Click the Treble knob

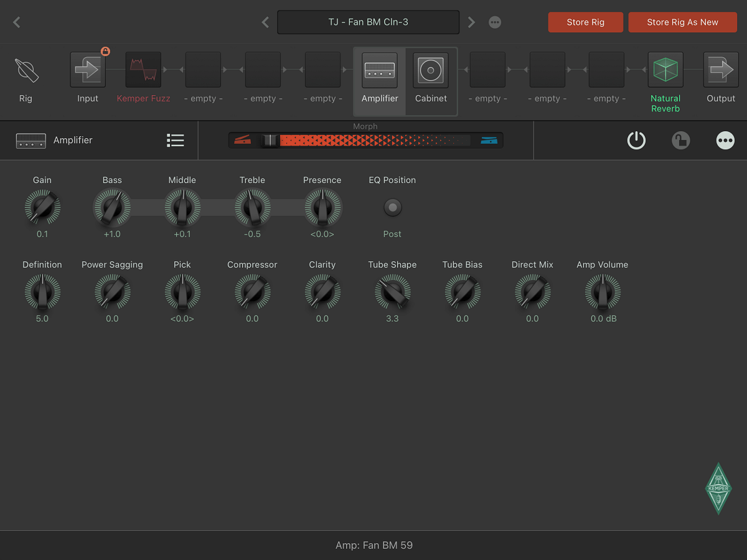253,207
